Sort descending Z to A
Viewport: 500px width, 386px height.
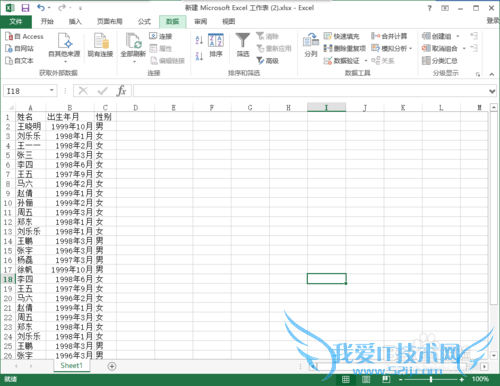tap(199, 56)
